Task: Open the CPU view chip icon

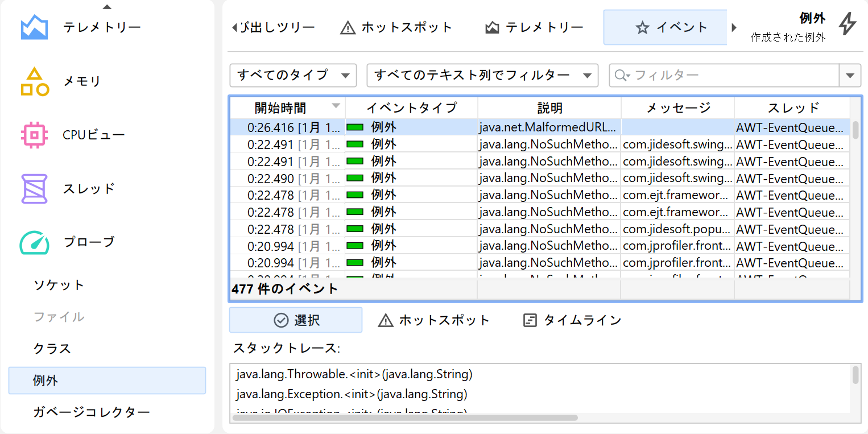Action: (34, 135)
